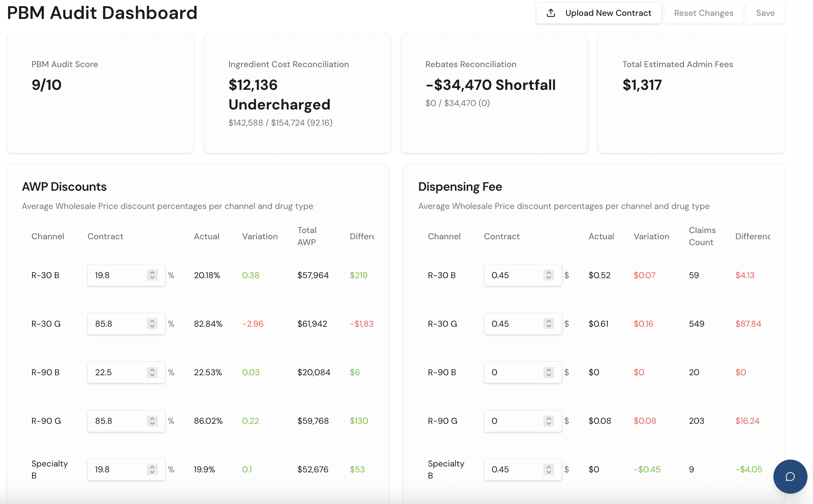Click the 9/10 audit score
The width and height of the screenshot is (813, 504).
47,85
